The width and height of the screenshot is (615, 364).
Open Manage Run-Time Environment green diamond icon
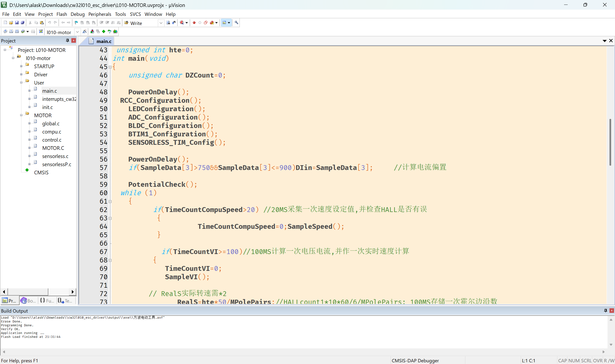click(x=104, y=31)
